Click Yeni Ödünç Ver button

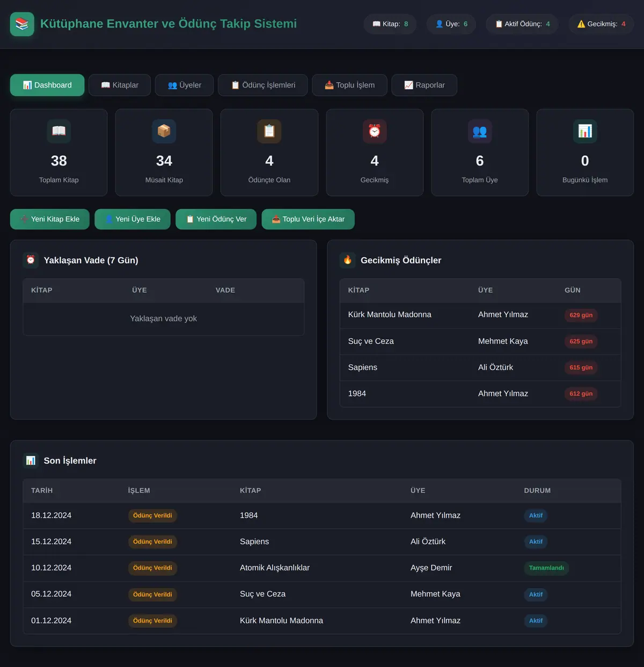coord(216,219)
